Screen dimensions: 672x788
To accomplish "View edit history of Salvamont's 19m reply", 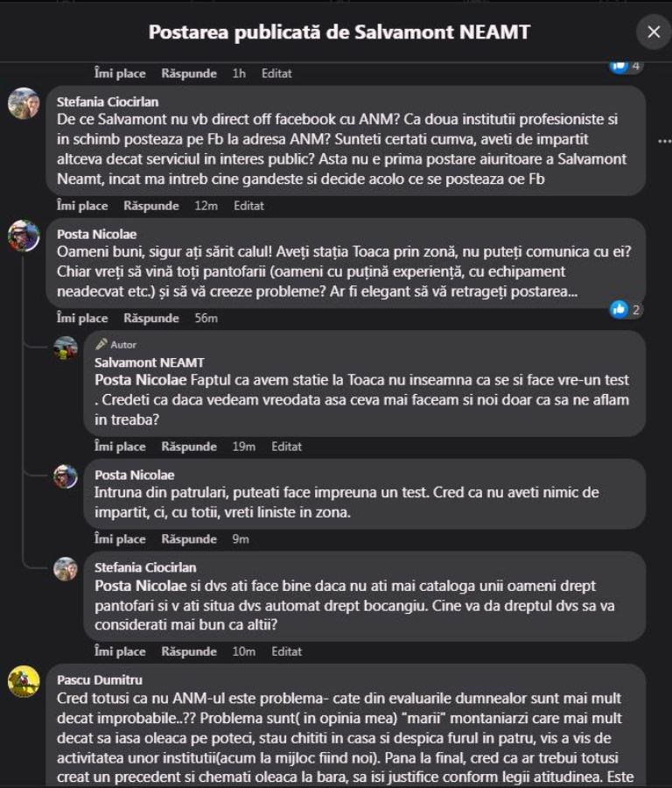I will [286, 447].
